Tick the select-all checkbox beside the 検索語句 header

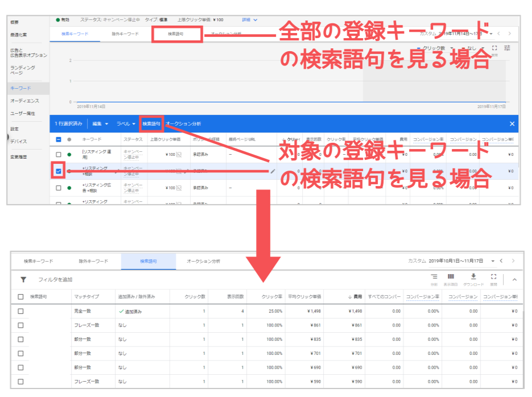(x=20, y=297)
